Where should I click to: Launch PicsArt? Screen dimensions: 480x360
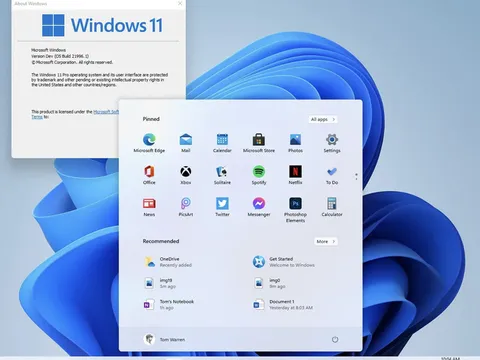point(186,207)
